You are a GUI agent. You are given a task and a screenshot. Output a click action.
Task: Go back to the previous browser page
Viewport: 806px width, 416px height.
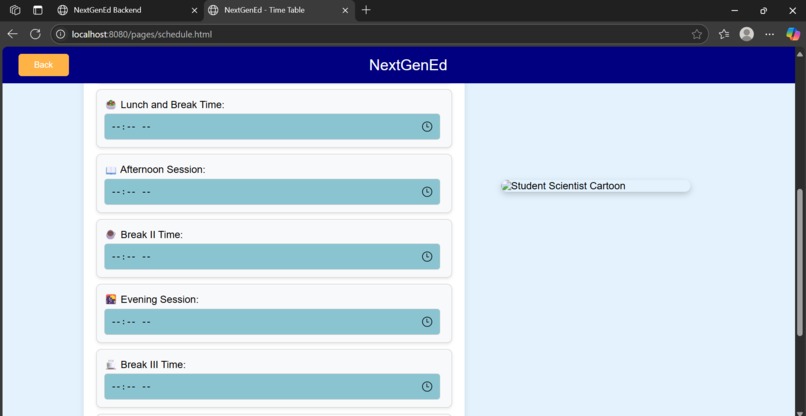pos(12,34)
